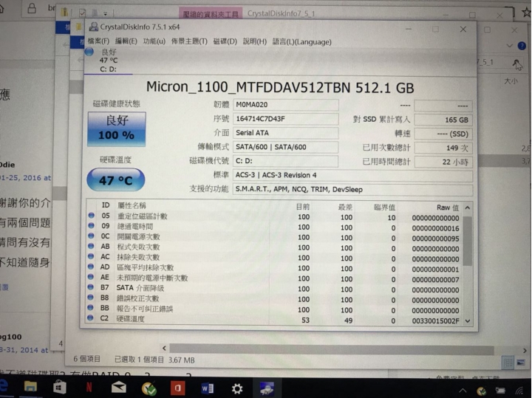
Task: Select the 總通電時間 attribute row
Action: tap(275, 227)
